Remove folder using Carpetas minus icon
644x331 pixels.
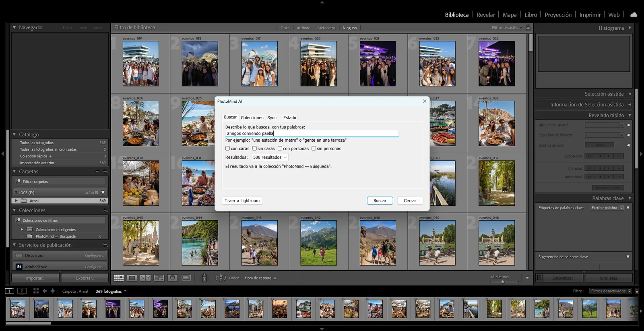tap(97, 171)
